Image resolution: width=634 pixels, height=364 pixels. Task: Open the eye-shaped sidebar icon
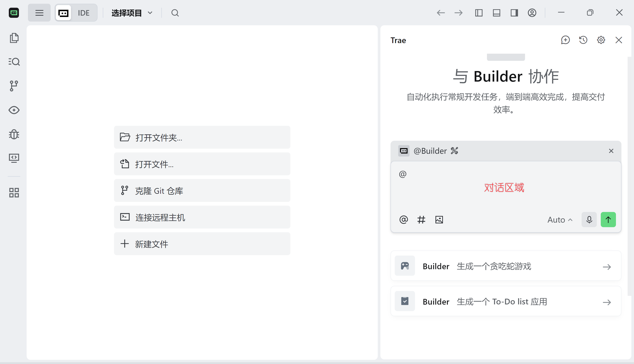pos(14,110)
